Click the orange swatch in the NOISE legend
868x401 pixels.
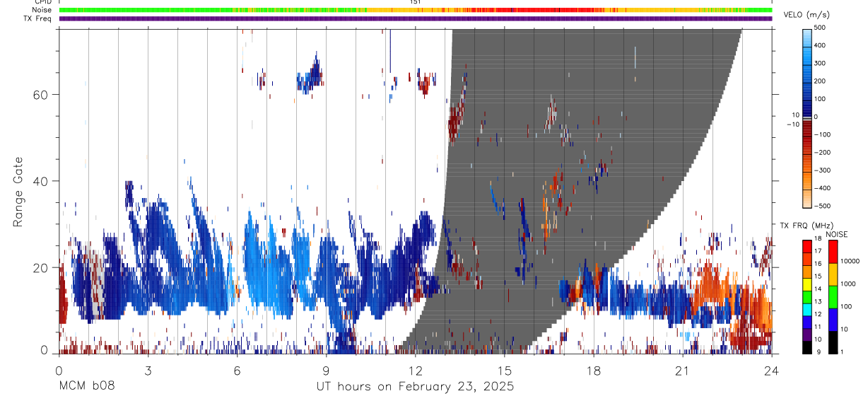coord(833,274)
